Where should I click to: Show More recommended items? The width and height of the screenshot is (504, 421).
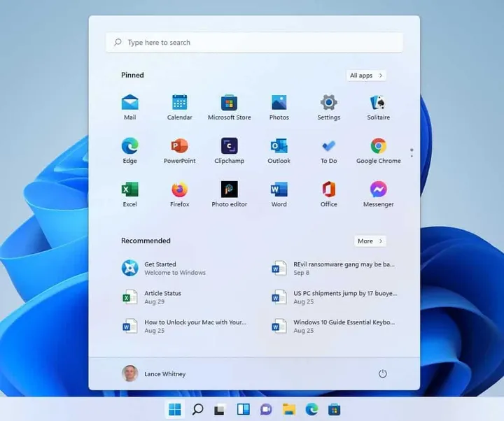pos(370,241)
